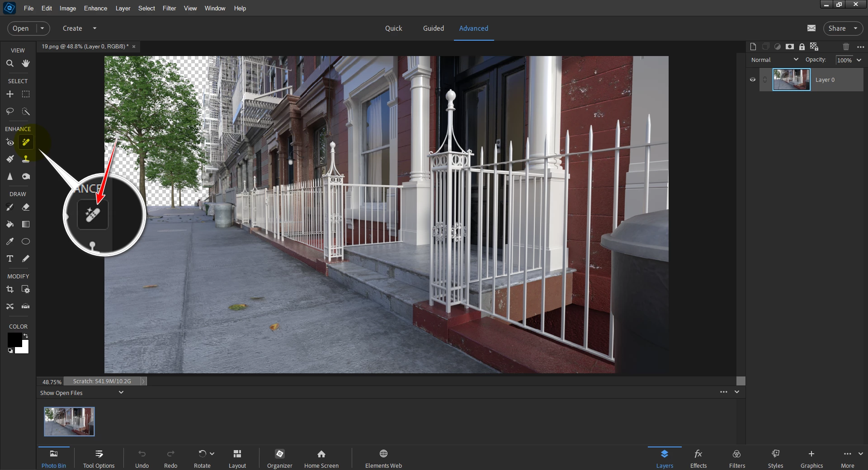
Task: Click the black foreground color swatch
Action: (14, 340)
